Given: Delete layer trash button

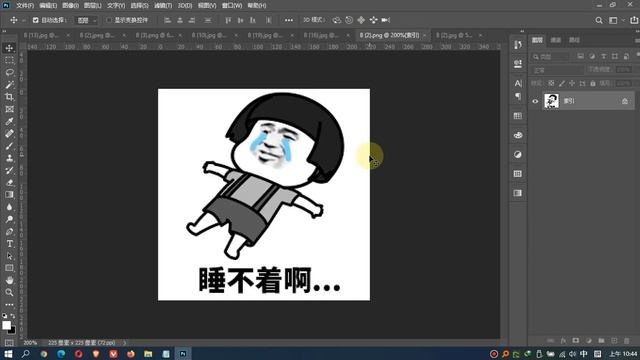Looking at the screenshot, I should click(627, 340).
